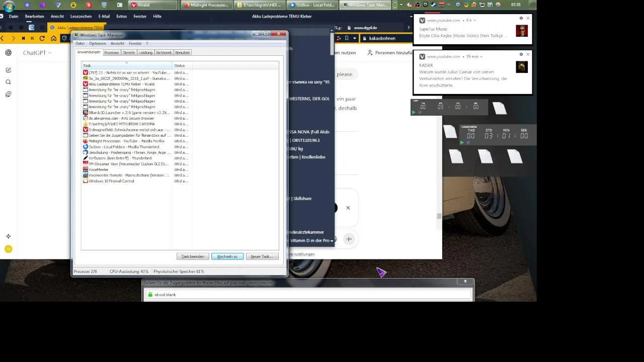Select the de.aliexpress.com AVG Secure Browser task icon

coord(86,118)
